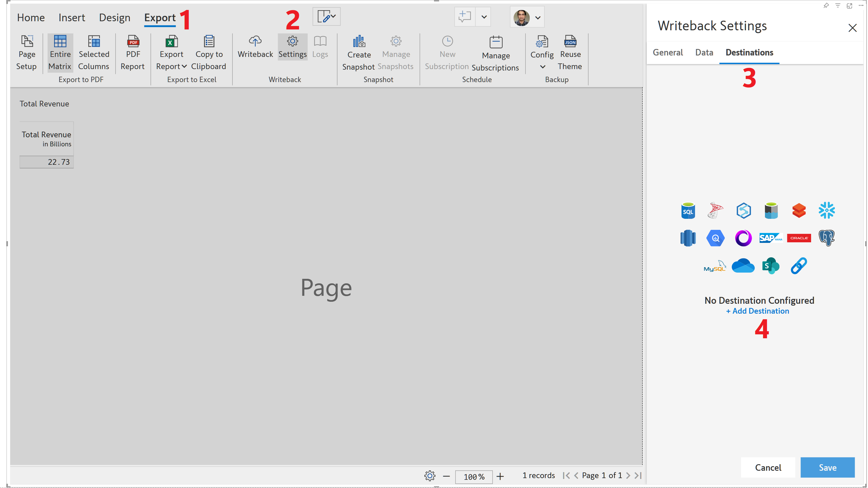Click Reuse Theme JSON icon
Image resolution: width=868 pixels, height=488 pixels.
coord(570,41)
